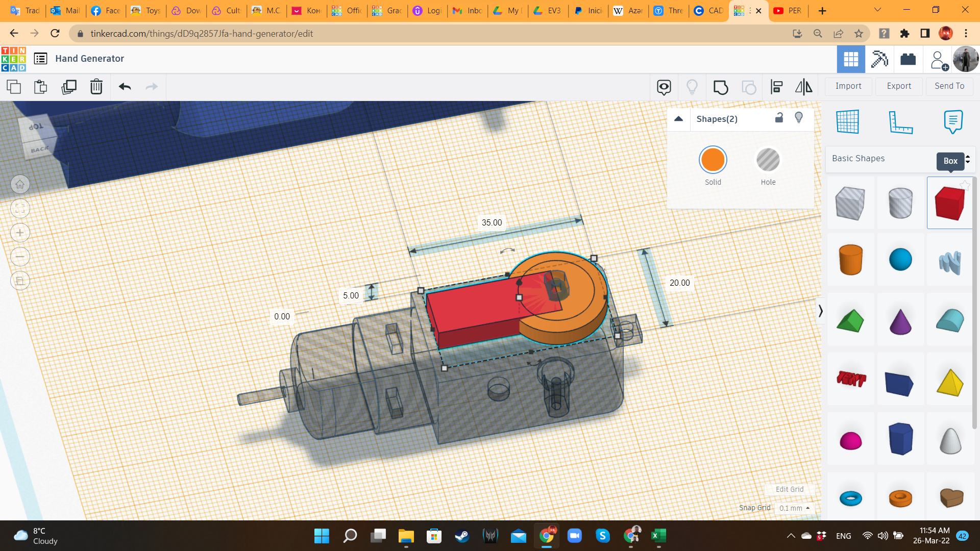Click the Undo arrow
The width and height of the screenshot is (980, 551).
pos(125,87)
